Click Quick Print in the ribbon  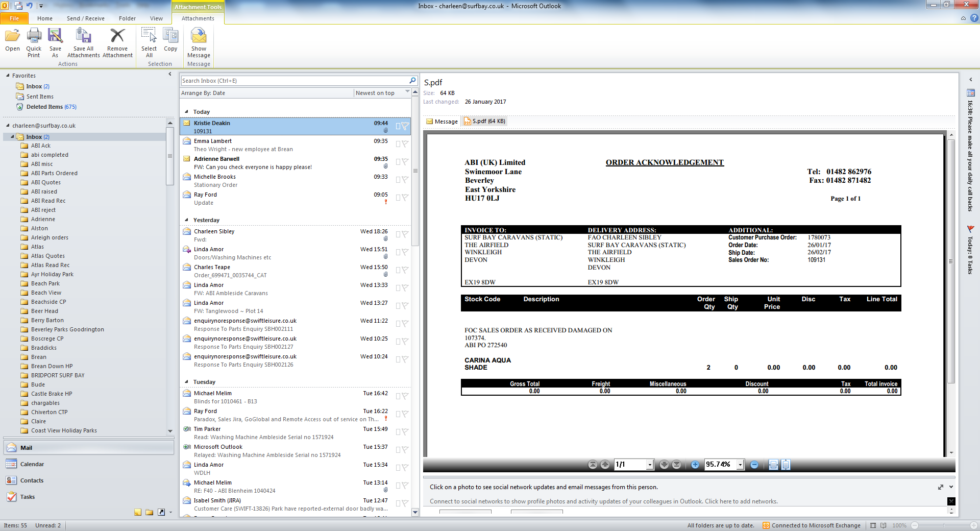[34, 42]
